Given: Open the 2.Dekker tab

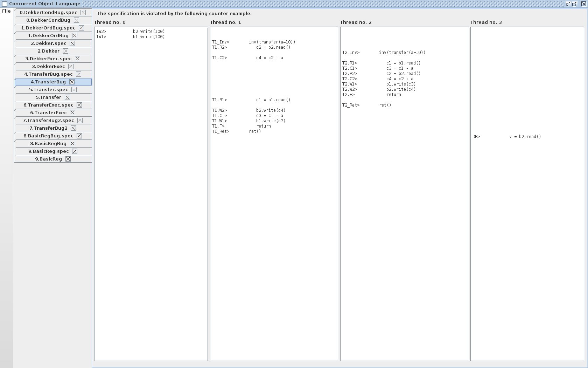Looking at the screenshot, I should pyautogui.click(x=53, y=51).
